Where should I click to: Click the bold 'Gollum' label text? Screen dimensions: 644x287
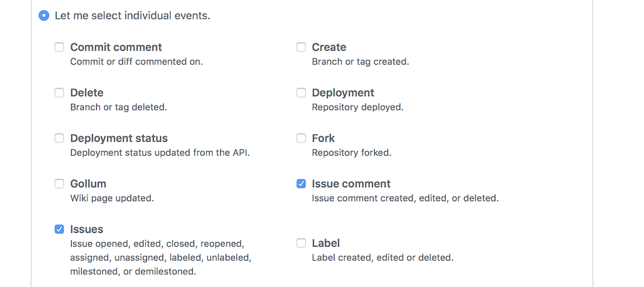tap(89, 184)
